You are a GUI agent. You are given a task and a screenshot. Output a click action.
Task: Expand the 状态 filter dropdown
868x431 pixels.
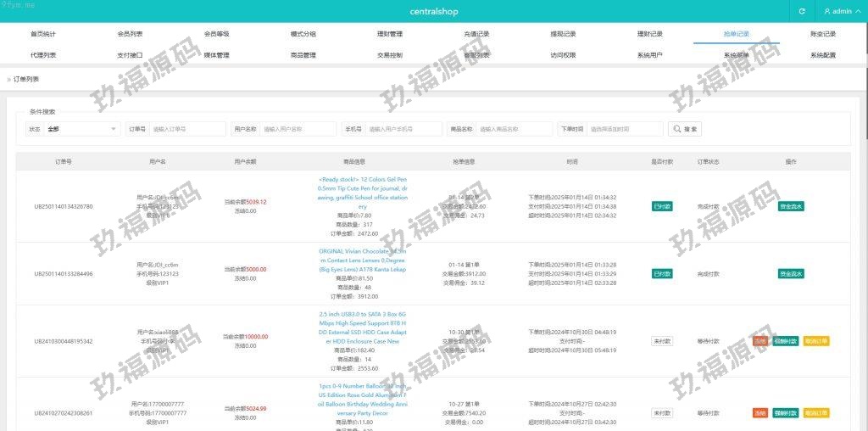coord(82,129)
